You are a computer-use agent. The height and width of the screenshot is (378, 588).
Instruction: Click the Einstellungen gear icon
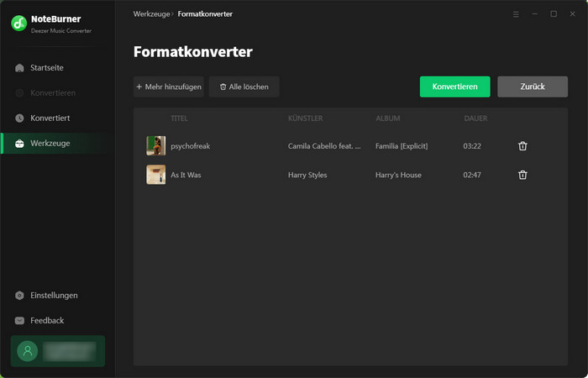tap(19, 296)
